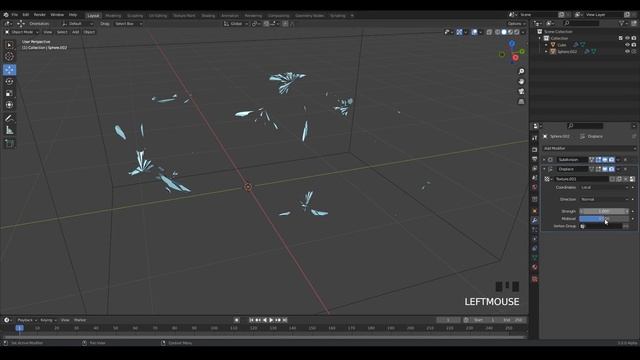Open the Render menu
This screenshot has width=640, height=360.
(40, 15)
